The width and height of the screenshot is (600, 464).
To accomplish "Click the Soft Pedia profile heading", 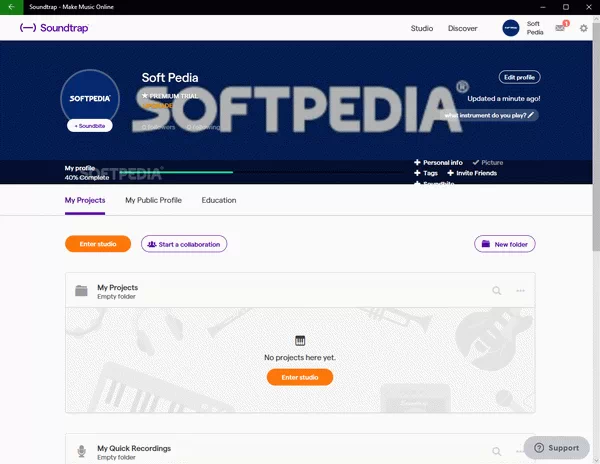I will pyautogui.click(x=170, y=78).
